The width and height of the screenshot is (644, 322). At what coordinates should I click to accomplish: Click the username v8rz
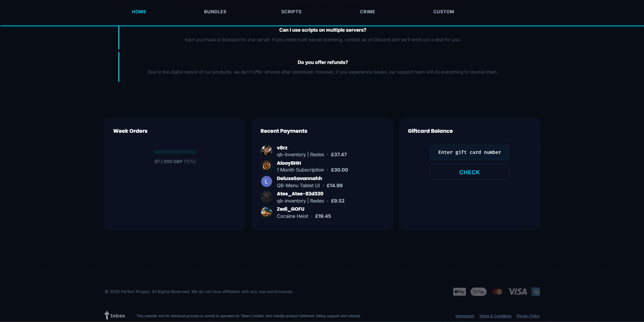pyautogui.click(x=282, y=148)
